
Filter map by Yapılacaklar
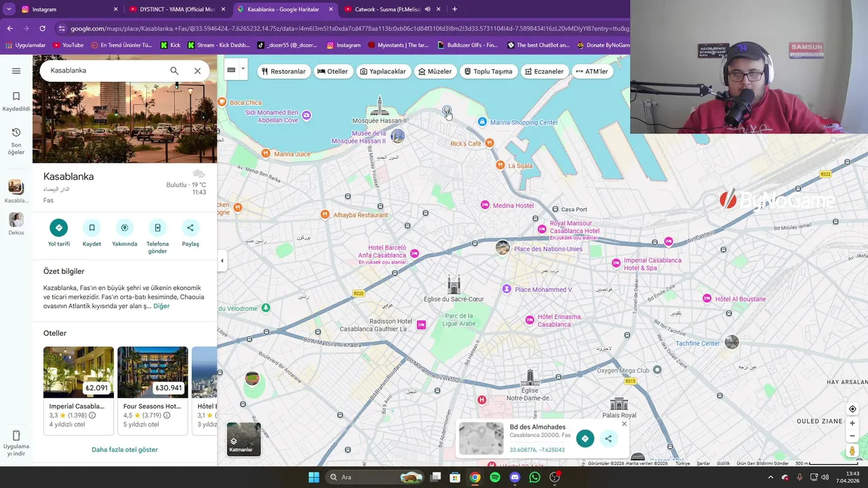383,71
